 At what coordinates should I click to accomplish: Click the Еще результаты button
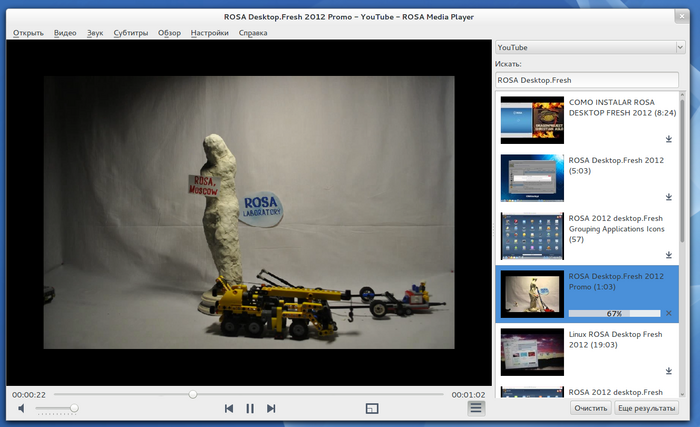646,408
